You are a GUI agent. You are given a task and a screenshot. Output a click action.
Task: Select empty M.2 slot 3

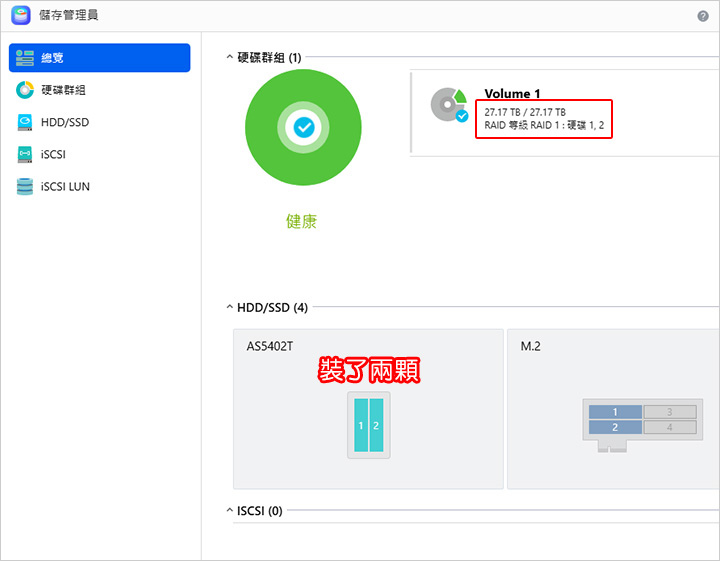[670, 412]
